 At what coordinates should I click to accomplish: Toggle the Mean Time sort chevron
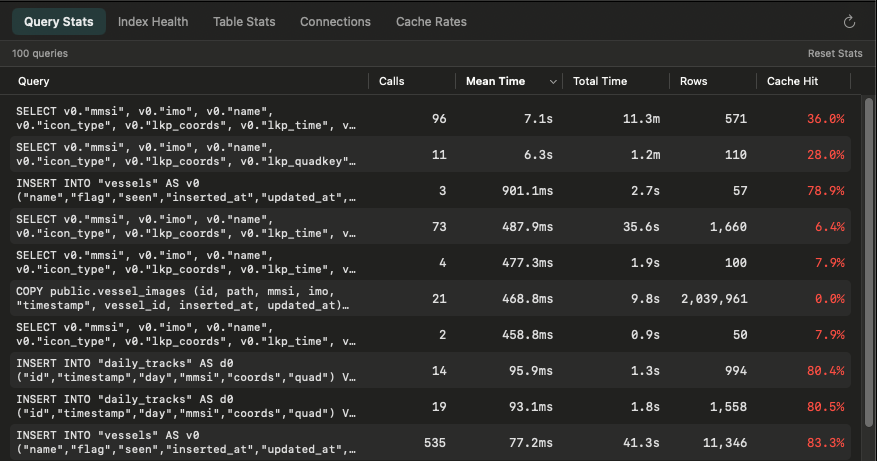(x=553, y=82)
